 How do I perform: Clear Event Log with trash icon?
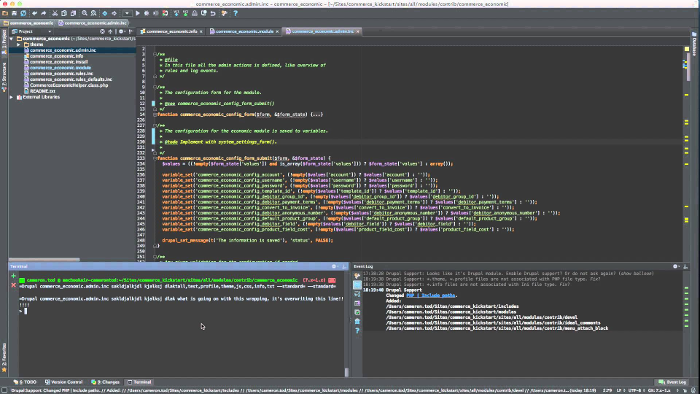[357, 322]
